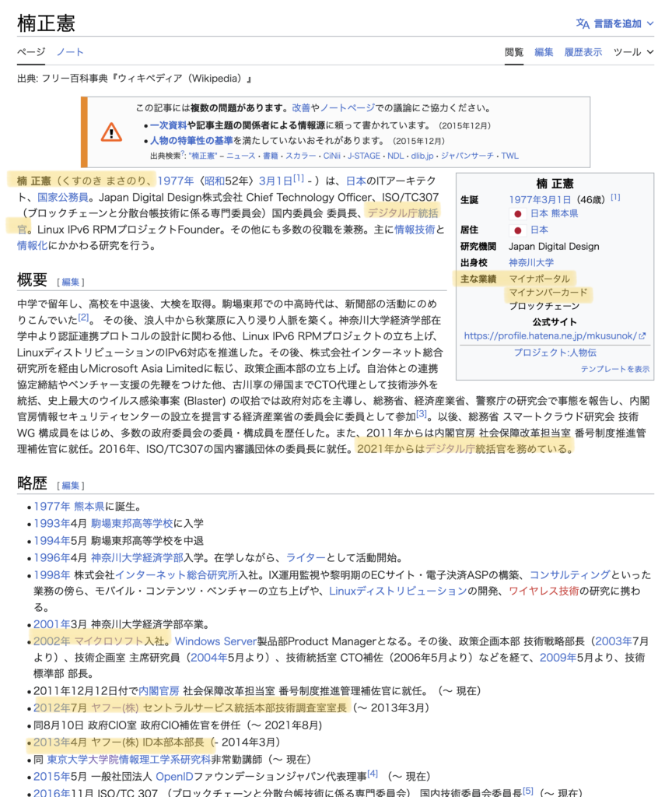Click the テンプレートを表示 link
This screenshot has width=672, height=797.
pyautogui.click(x=615, y=369)
